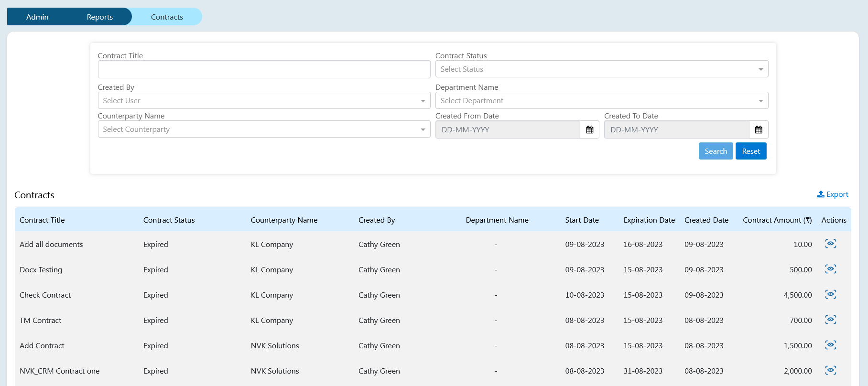
Task: View the 'Docx Testing' contract eye icon
Action: (x=830, y=269)
